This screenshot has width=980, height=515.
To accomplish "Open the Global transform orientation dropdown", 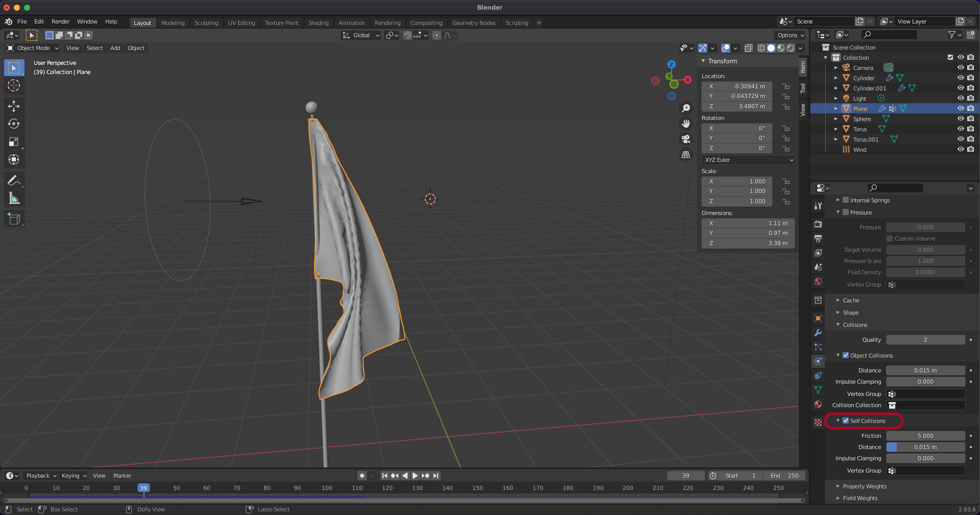I will pos(361,35).
